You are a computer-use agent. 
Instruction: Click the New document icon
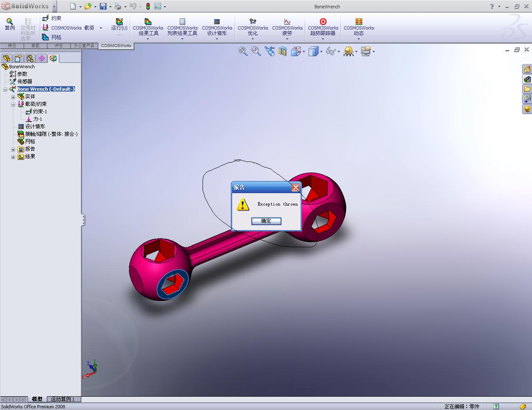coord(73,6)
